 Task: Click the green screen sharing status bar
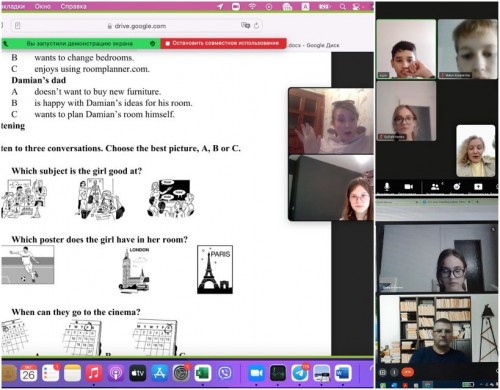(81, 44)
